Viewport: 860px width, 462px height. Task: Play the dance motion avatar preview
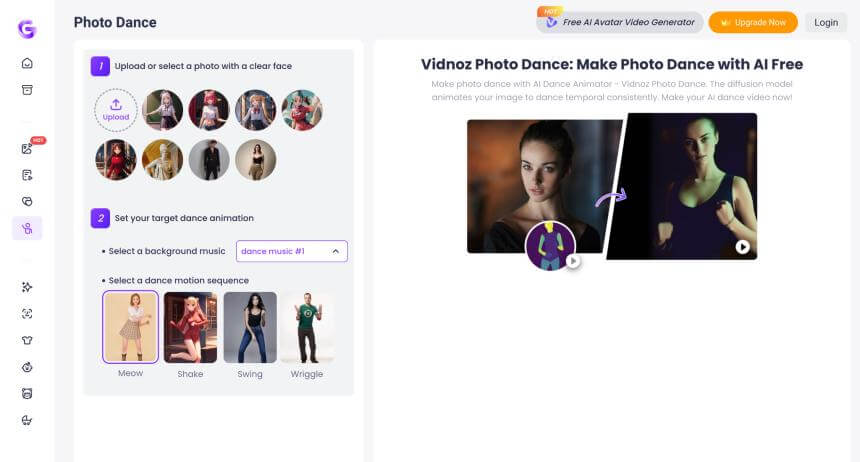(x=573, y=261)
